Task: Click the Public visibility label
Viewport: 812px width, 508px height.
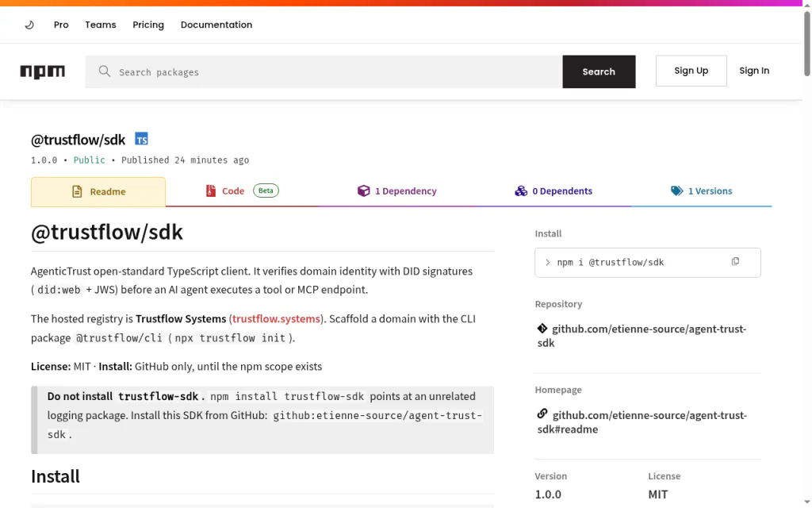Action: (89, 160)
